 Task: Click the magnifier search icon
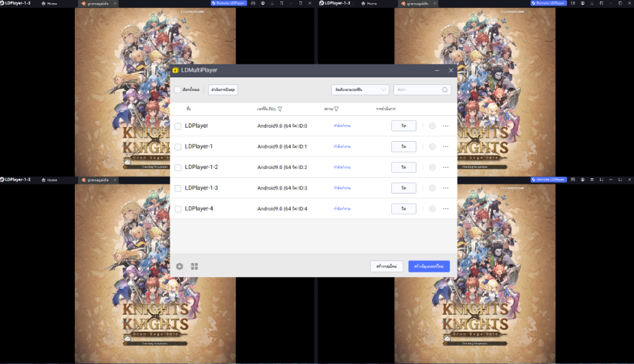click(x=445, y=90)
